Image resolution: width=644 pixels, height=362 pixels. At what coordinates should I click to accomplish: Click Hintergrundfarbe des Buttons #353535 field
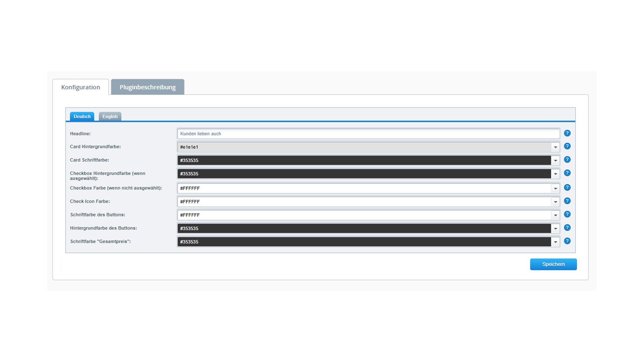click(364, 229)
